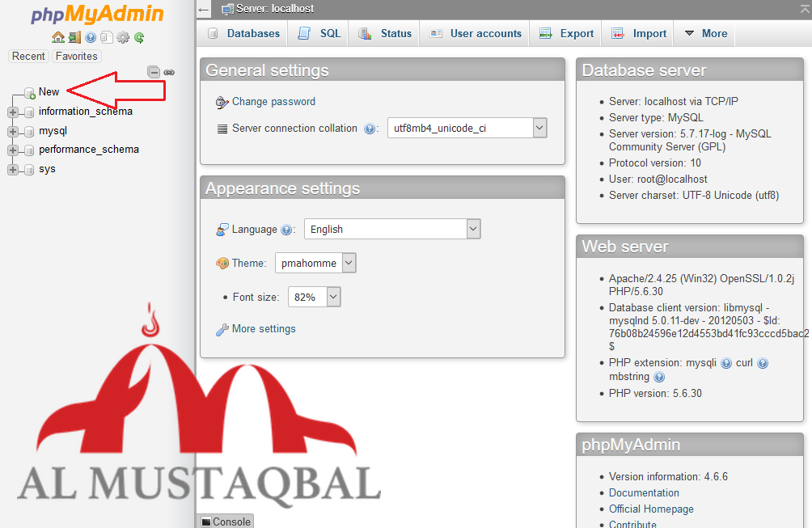812x528 pixels.
Task: Expand the information_schema database node
Action: click(11, 111)
